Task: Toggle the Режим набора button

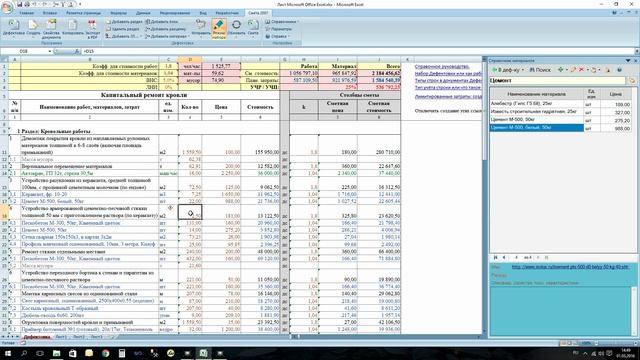Action: point(219,29)
